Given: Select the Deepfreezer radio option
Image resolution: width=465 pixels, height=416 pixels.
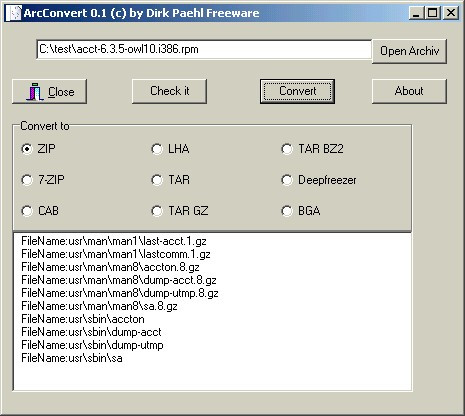Looking at the screenshot, I should point(319,180).
